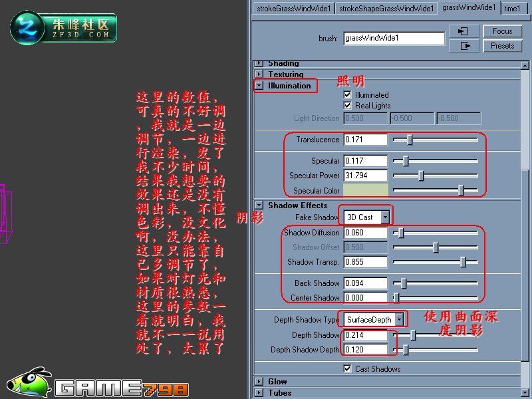The height and width of the screenshot is (399, 532).
Task: Uncheck the Real Lights checkbox
Action: pyautogui.click(x=347, y=106)
